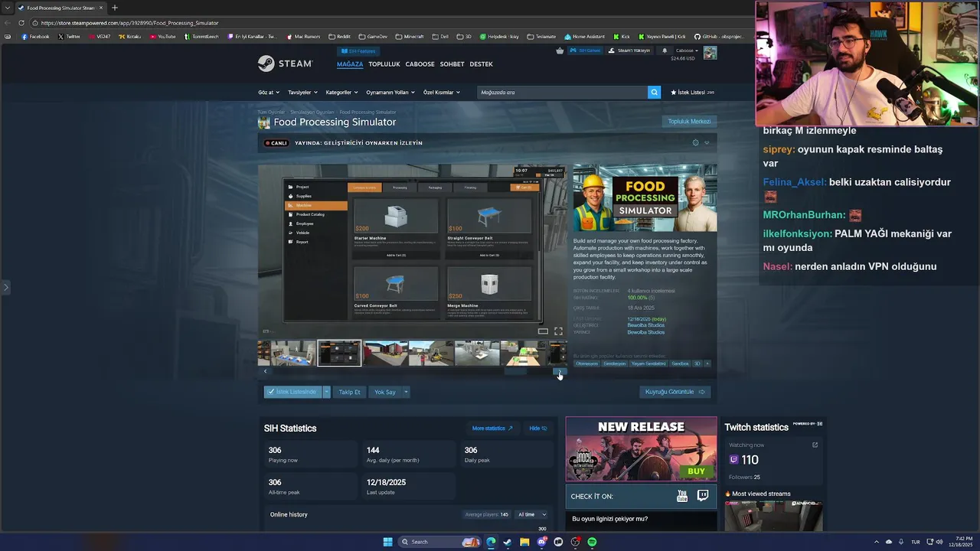Move the thumbnail strip back with the left arrow
Viewport: 980px width, 551px height.
tap(265, 371)
